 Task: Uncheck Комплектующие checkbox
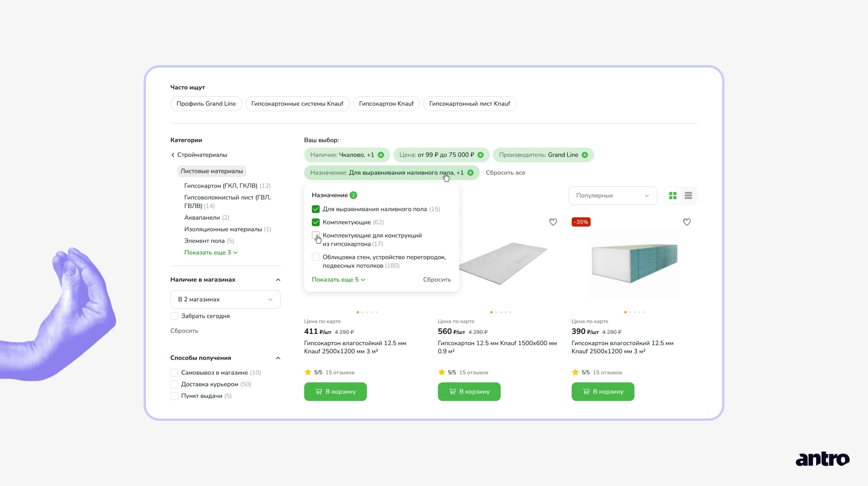[x=316, y=222]
